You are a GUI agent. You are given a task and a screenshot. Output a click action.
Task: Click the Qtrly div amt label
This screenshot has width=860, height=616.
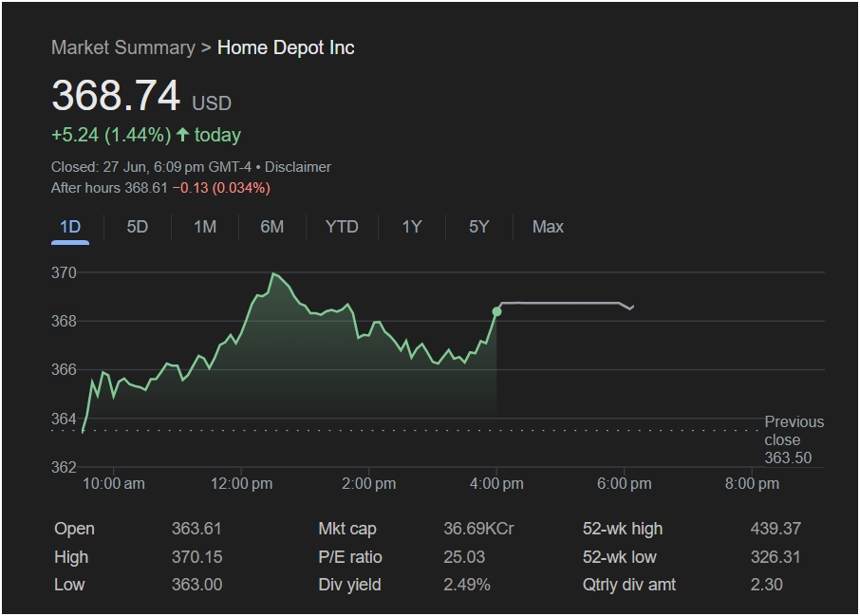[629, 585]
